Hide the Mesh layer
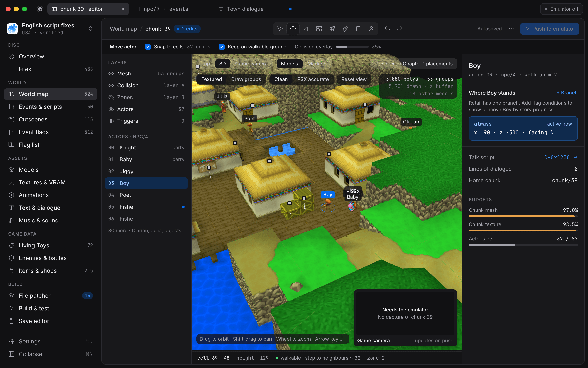Image resolution: width=588 pixels, height=368 pixels. pyautogui.click(x=111, y=74)
